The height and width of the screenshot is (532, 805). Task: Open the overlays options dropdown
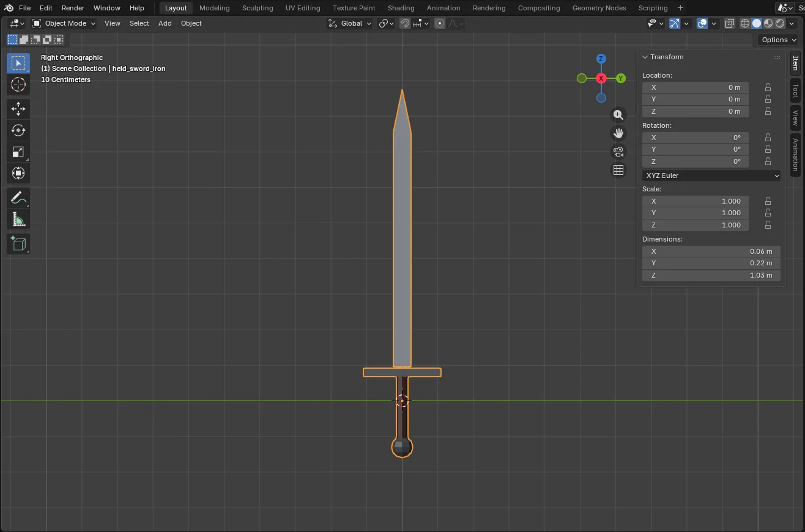click(x=714, y=23)
